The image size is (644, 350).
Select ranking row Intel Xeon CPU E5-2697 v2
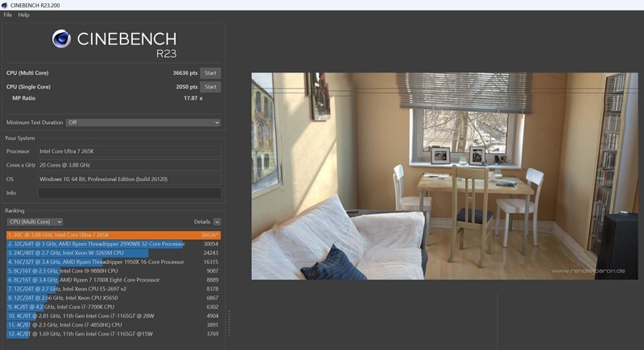tap(114, 289)
